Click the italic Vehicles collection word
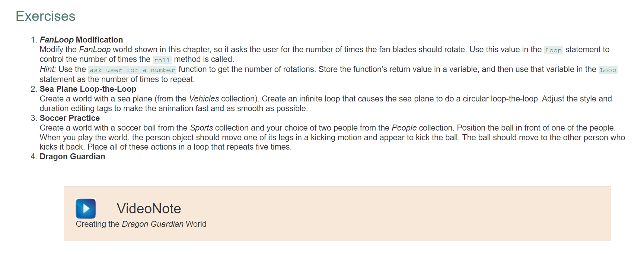Screen dimensions: 644x254 204,98
